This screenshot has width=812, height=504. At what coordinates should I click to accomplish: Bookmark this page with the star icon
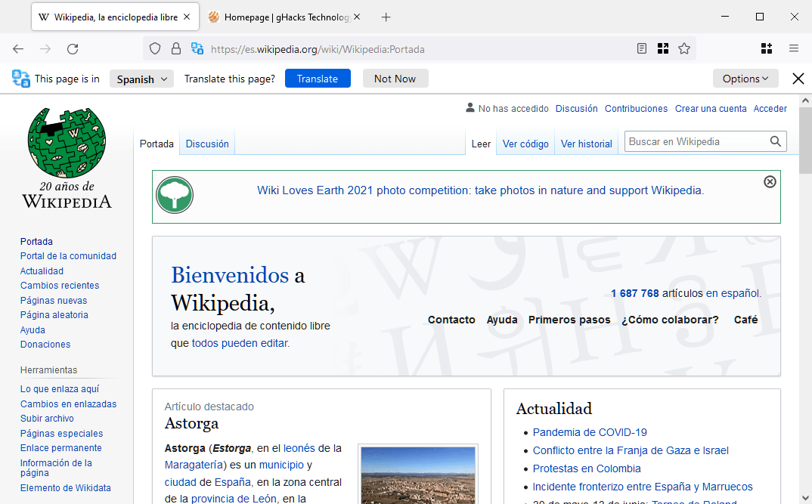684,48
